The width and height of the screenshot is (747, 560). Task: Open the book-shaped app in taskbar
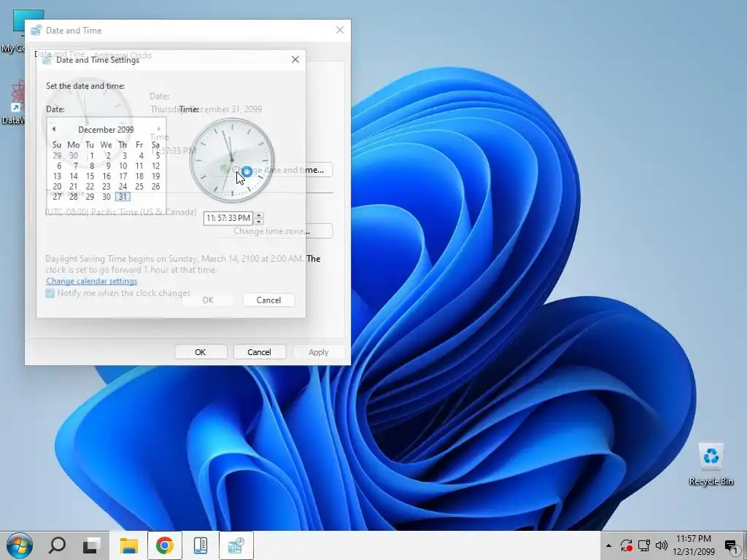(x=201, y=545)
